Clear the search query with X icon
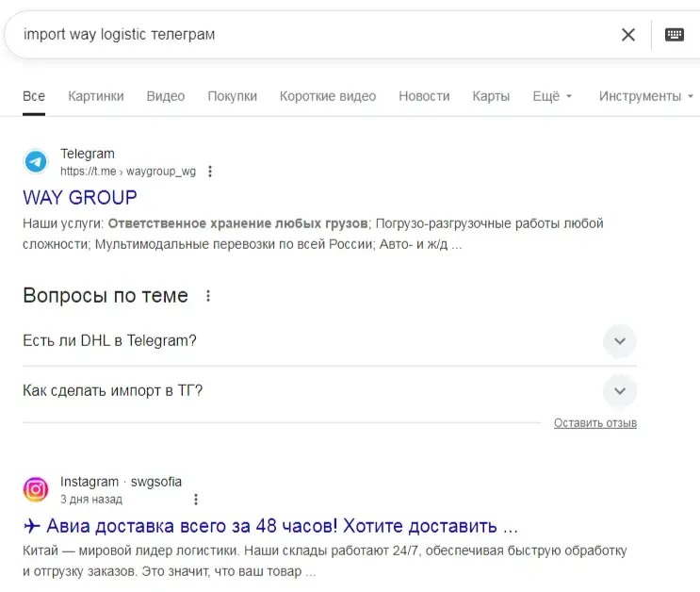This screenshot has height=592, width=700. [x=628, y=34]
